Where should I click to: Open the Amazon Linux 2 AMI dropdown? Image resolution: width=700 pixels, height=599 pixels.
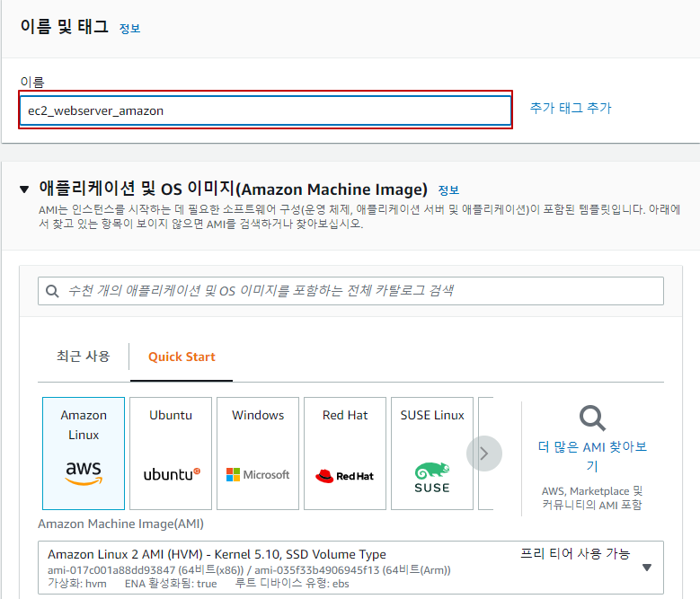(350, 568)
